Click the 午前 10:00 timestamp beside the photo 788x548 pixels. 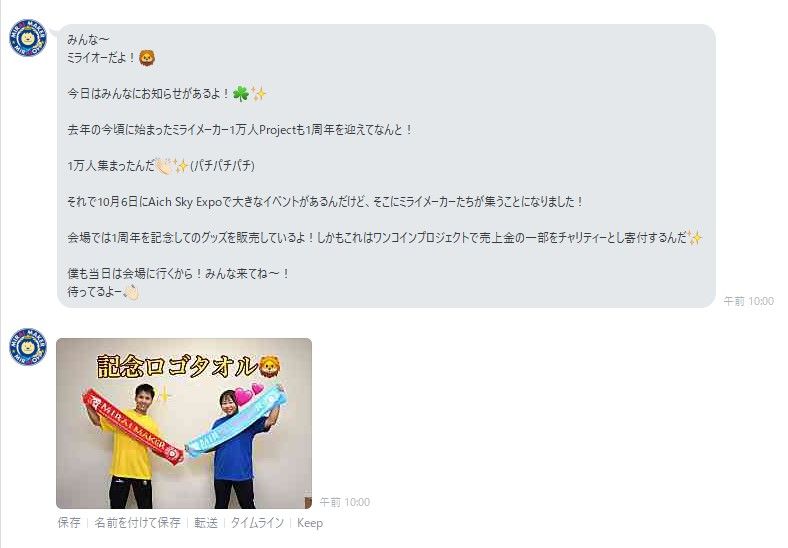tap(345, 502)
